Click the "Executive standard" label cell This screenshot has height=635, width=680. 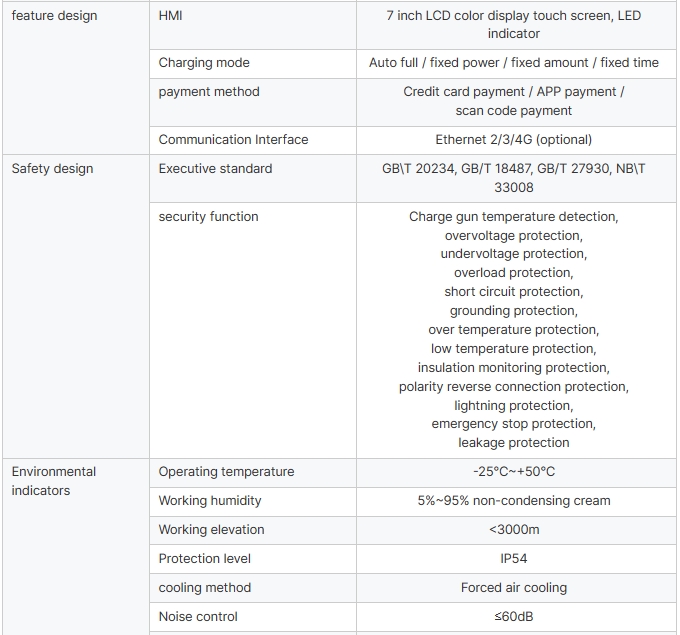[215, 169]
